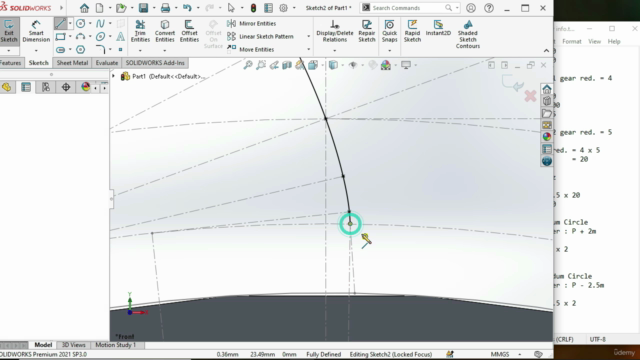640x360 pixels.
Task: Click the Undo icon
Action: (x=187, y=8)
